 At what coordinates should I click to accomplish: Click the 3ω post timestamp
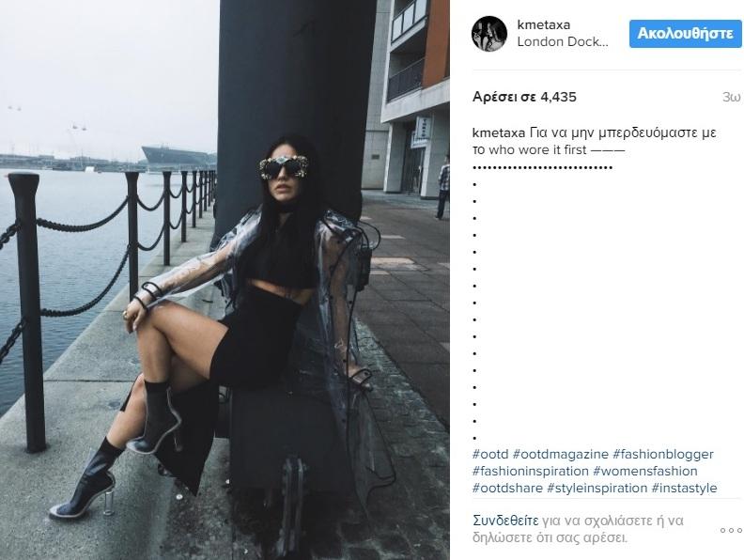tap(731, 97)
